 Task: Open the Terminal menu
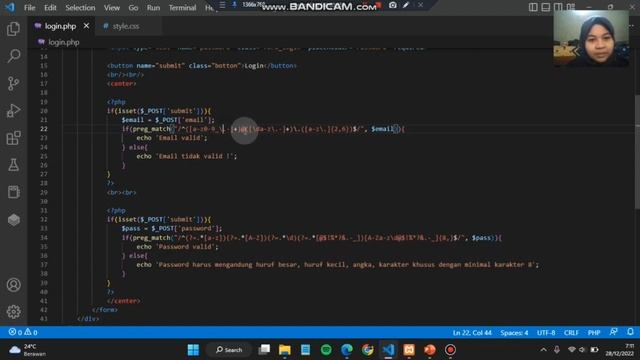tap(182, 8)
